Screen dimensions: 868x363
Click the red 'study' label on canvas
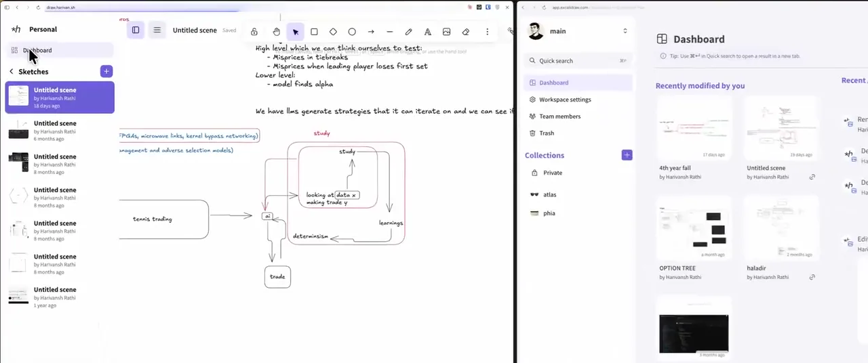321,133
